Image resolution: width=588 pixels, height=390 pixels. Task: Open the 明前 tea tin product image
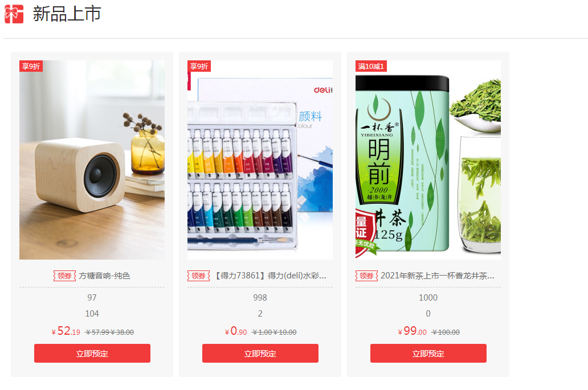pyautogui.click(x=428, y=160)
